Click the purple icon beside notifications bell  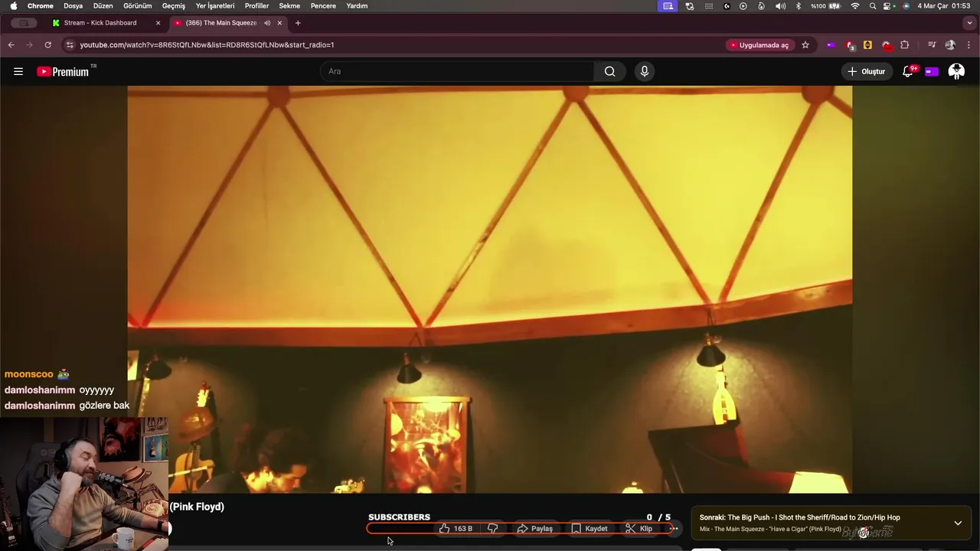(932, 71)
